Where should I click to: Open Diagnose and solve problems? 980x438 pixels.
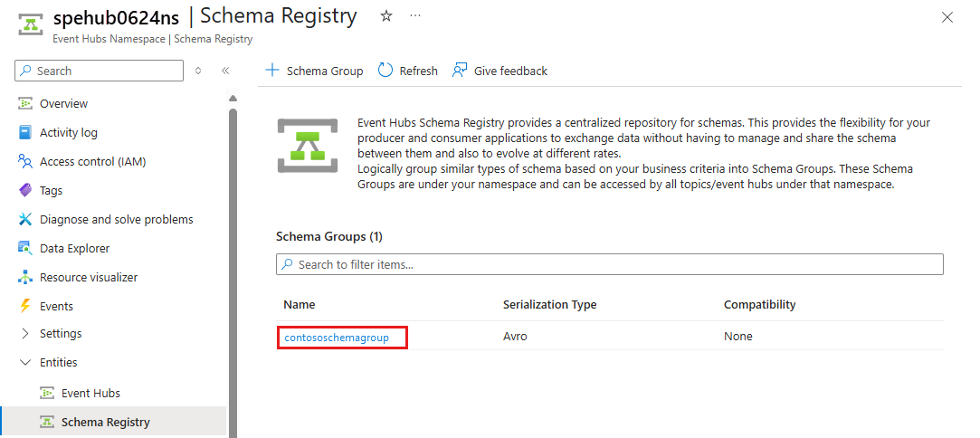114,219
